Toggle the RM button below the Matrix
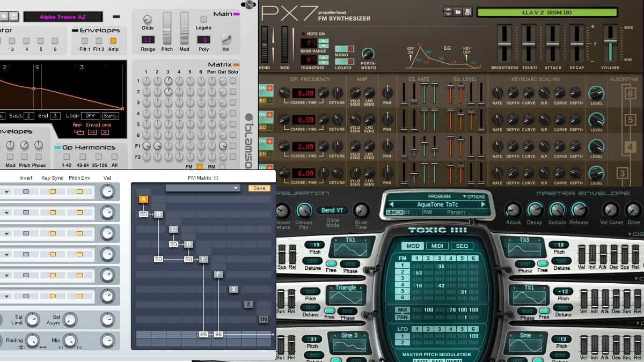This screenshot has width=644, height=362. tap(222, 167)
